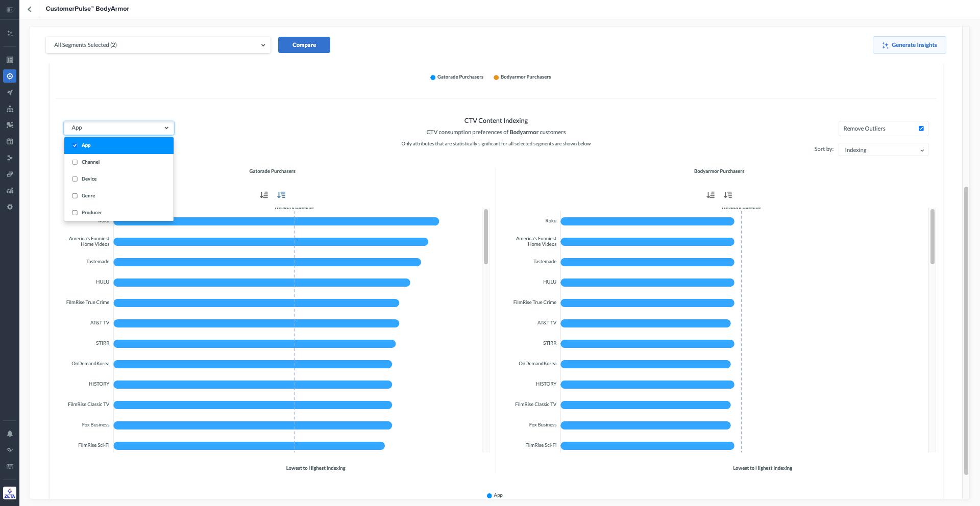
Task: Toggle the sidebar panel icon at top
Action: (x=10, y=10)
